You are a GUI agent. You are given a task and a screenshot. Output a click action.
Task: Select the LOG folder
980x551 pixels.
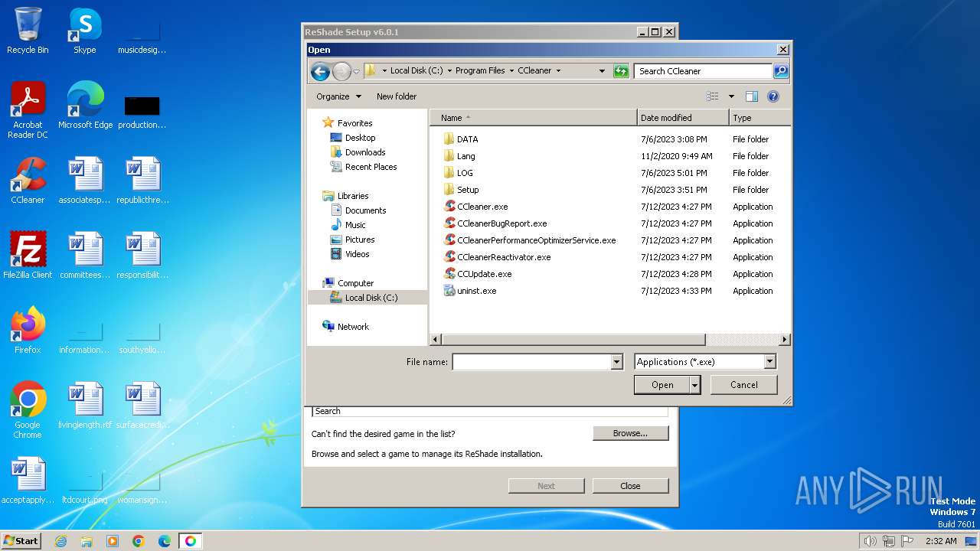point(465,173)
